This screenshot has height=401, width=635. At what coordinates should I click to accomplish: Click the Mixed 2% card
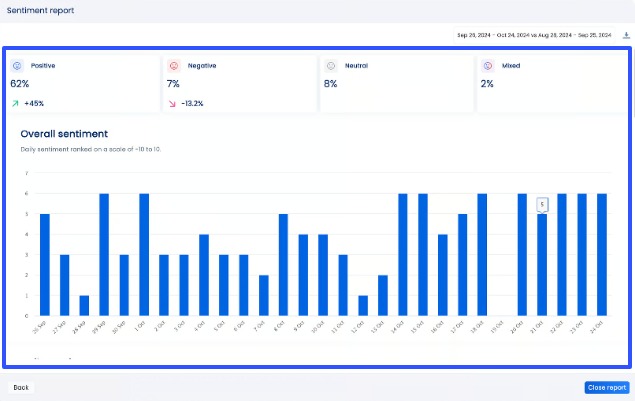(x=552, y=84)
